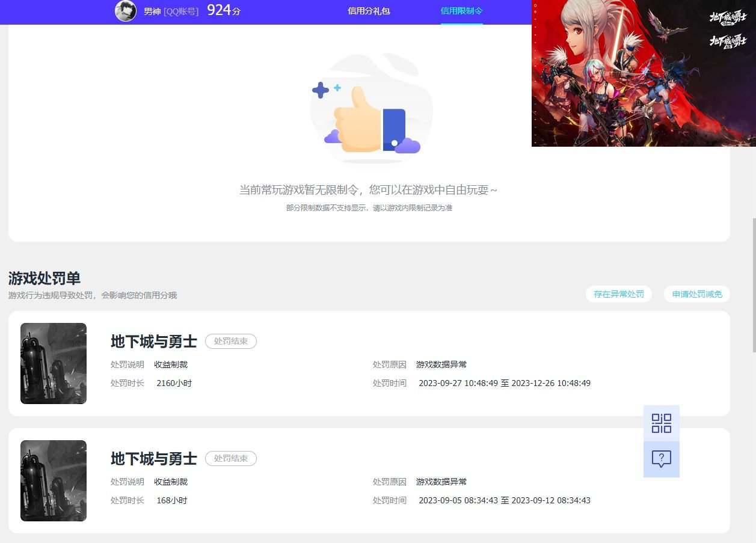Click the [QQ账号] label

pos(181,11)
